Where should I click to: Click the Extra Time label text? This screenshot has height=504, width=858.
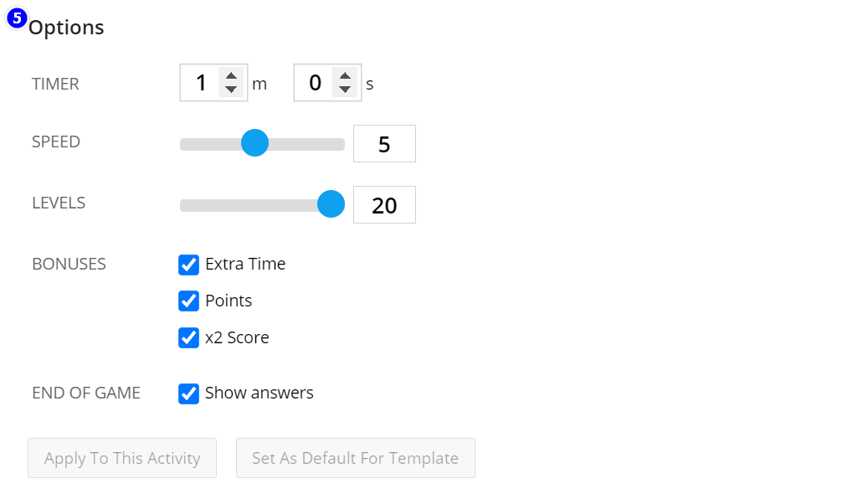[x=245, y=264]
